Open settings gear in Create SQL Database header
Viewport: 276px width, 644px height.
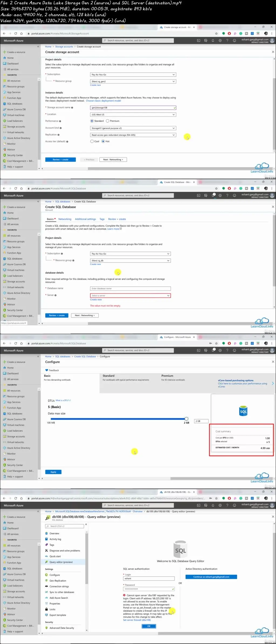point(220,196)
